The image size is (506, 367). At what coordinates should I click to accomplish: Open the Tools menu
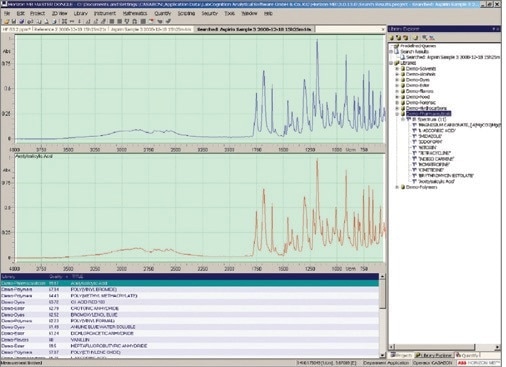[x=229, y=14]
